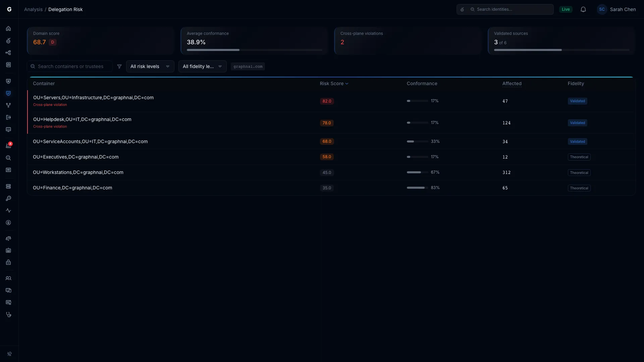
Task: Toggle the Live status badge
Action: coord(566,9)
